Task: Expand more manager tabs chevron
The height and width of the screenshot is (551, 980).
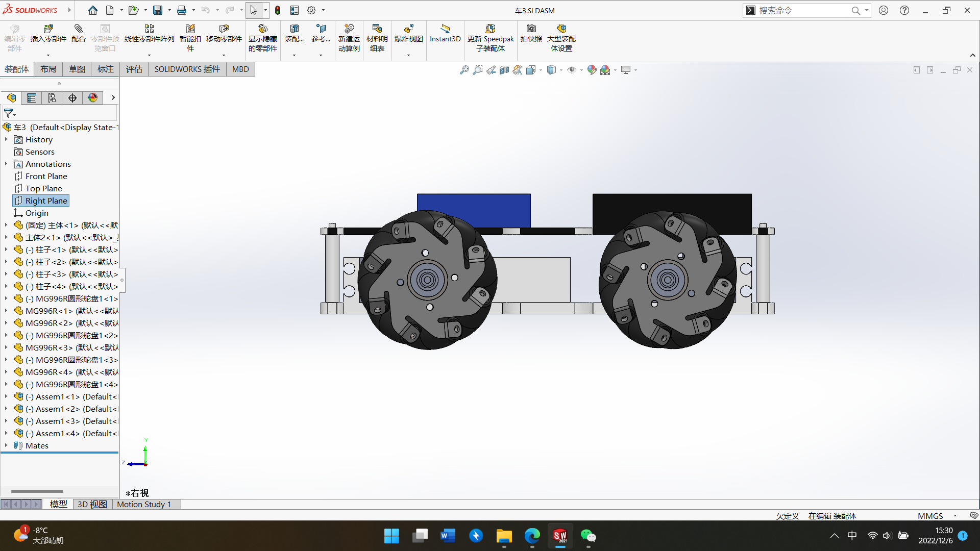Action: [x=113, y=97]
